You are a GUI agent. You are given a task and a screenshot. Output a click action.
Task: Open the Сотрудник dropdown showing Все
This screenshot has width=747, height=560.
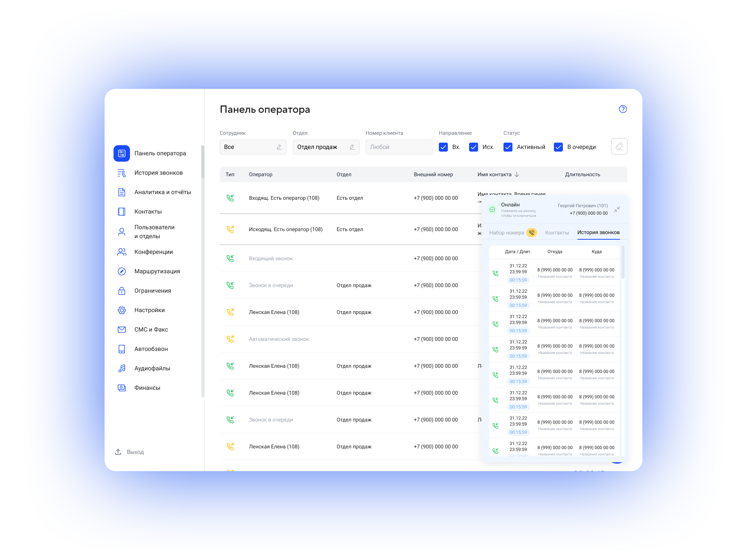click(253, 147)
